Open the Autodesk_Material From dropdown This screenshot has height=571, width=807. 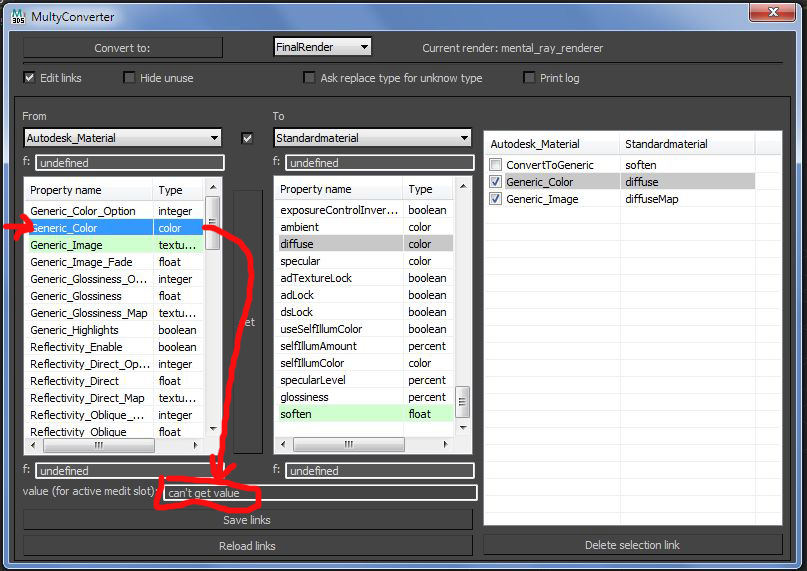point(122,138)
